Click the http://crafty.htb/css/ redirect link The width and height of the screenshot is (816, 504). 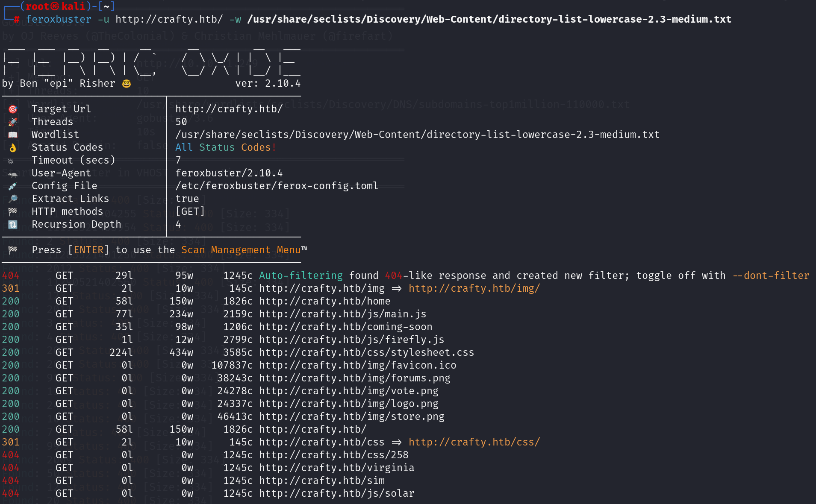tap(474, 442)
